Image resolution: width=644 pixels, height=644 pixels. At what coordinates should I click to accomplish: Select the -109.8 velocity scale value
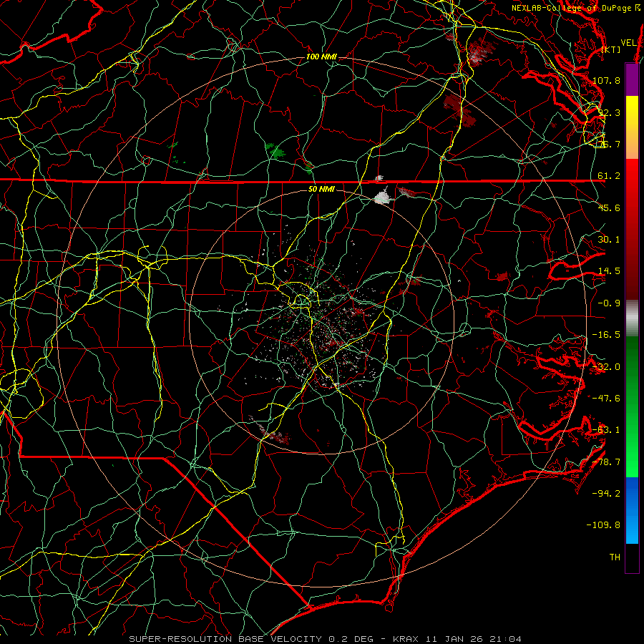pos(604,525)
